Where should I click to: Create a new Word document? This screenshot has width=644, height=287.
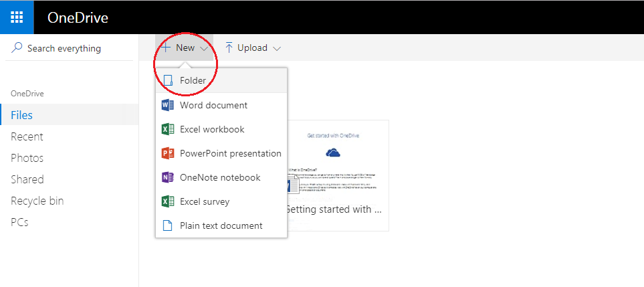[x=221, y=105]
